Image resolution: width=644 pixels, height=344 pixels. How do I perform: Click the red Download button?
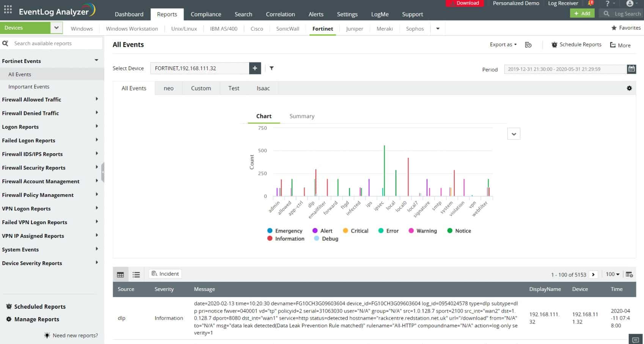click(x=465, y=3)
